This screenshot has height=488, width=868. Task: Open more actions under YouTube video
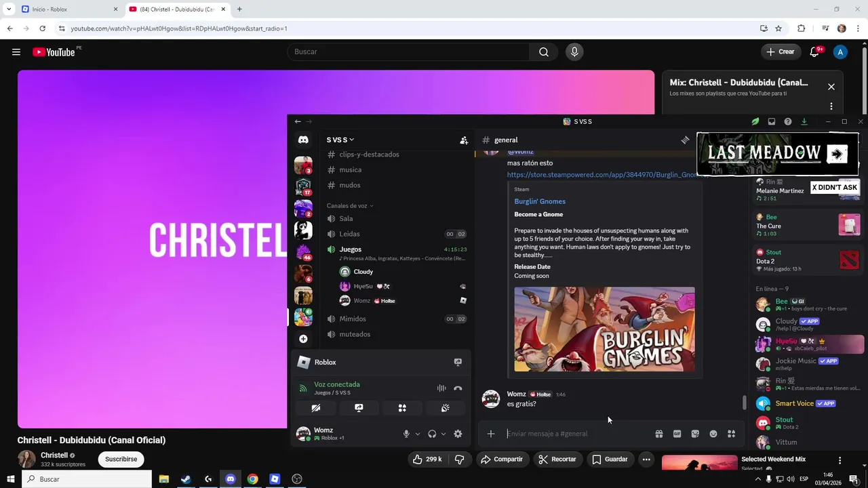pos(646,460)
